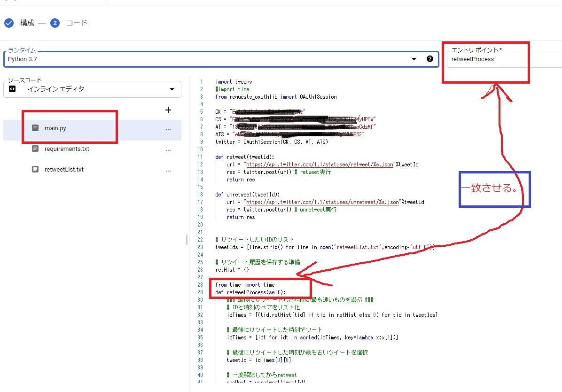Open the インライン エディタ source code dropdown
The height and width of the screenshot is (392, 562).
[93, 89]
